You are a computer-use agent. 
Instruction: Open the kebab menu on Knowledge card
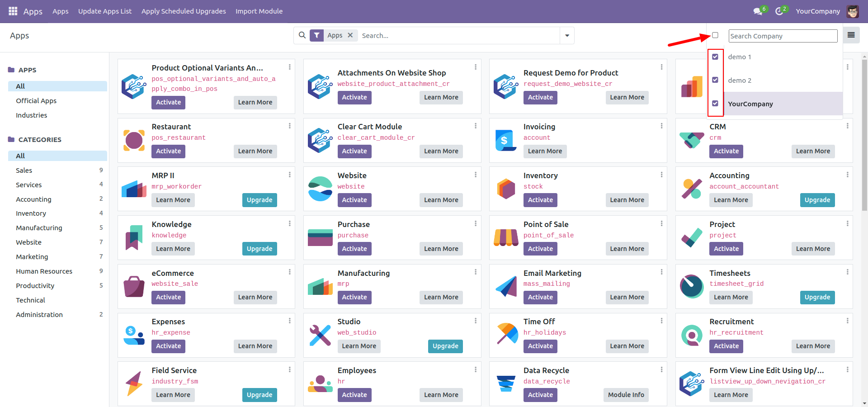point(290,223)
